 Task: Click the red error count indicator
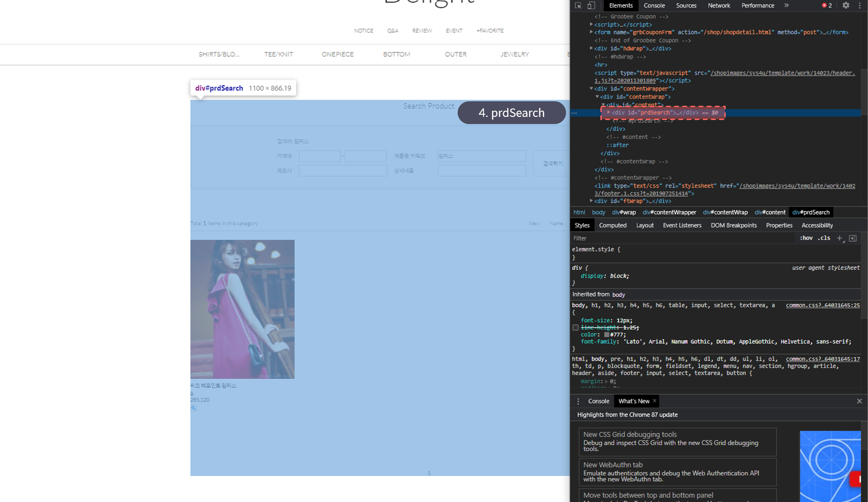(x=827, y=5)
